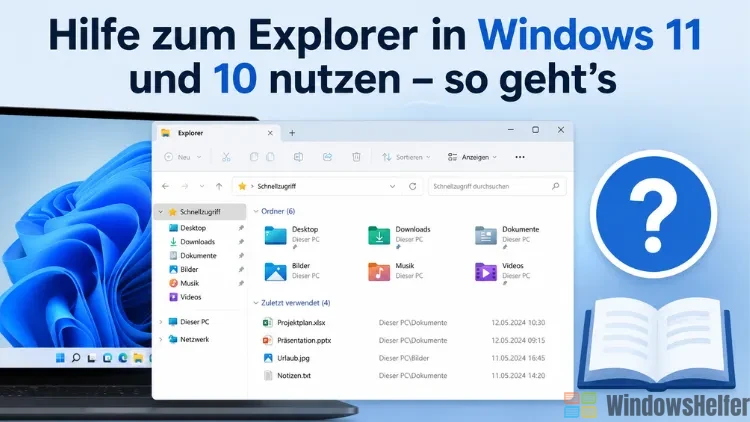
Task: Click the Copy icon in Explorer toolbar
Action: point(254,157)
